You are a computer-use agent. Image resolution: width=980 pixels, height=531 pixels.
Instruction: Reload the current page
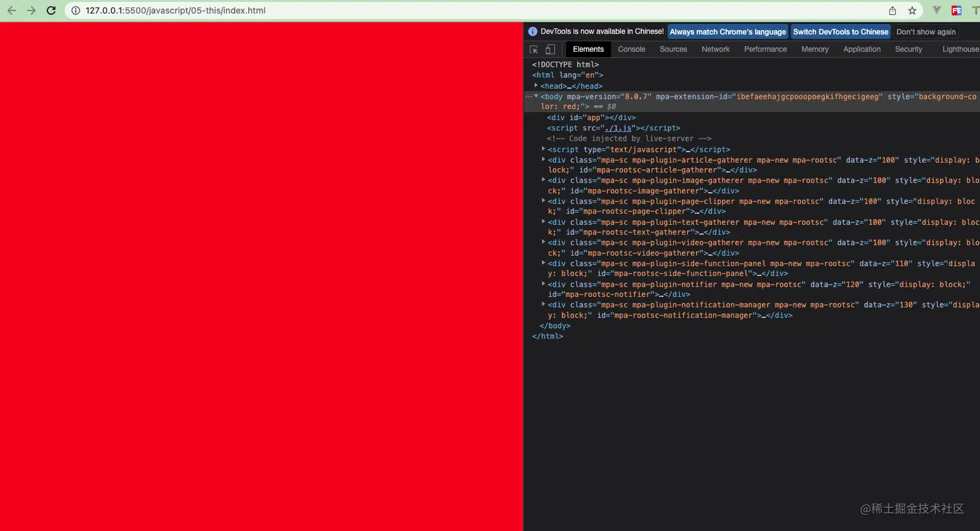51,10
